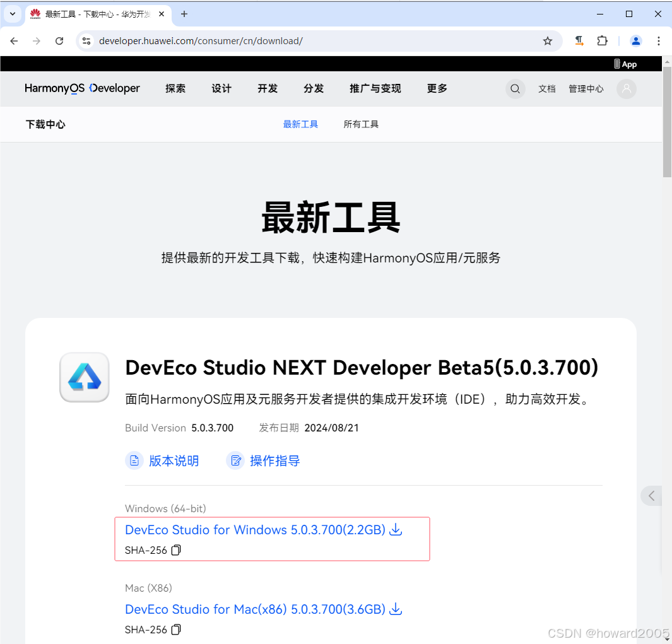
Task: Close the 最新工具 browser tab
Action: pos(162,14)
